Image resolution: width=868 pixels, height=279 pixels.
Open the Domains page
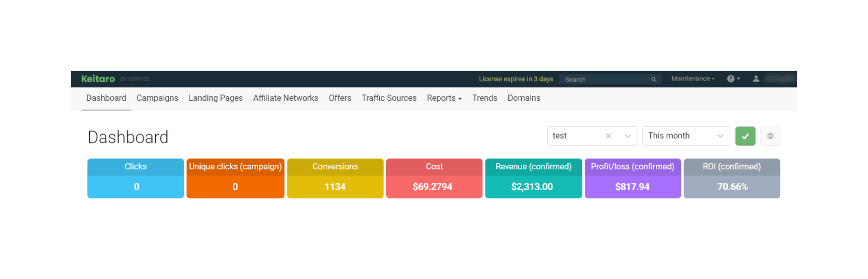(x=523, y=98)
